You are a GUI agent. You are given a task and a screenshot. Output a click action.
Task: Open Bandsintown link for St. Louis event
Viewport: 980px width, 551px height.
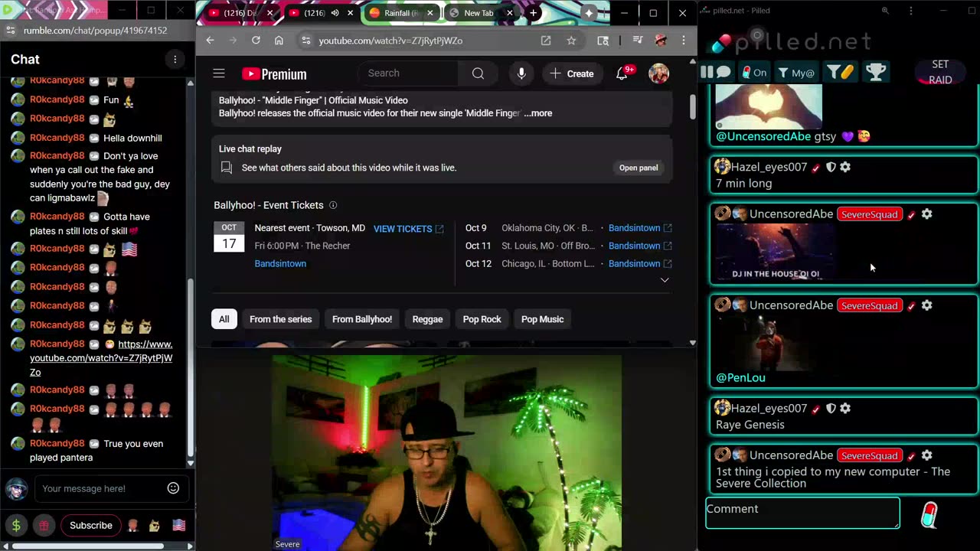point(640,246)
